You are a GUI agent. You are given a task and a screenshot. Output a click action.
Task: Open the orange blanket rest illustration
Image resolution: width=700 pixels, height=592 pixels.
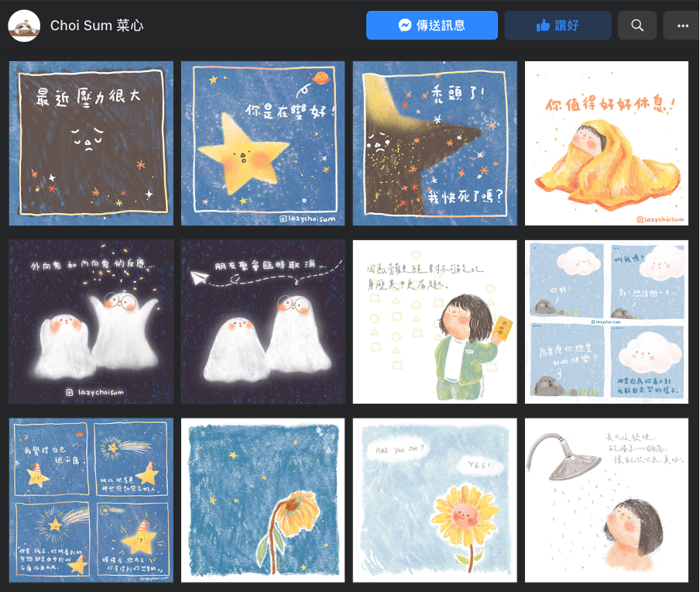tap(607, 143)
